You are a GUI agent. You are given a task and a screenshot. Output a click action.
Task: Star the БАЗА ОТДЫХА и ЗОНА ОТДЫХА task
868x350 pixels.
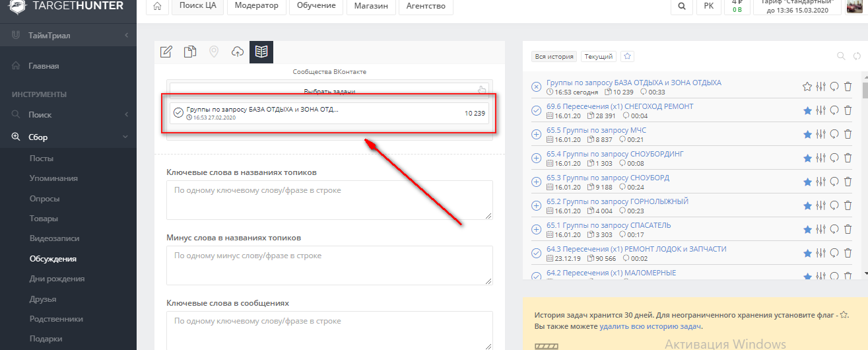tap(807, 87)
